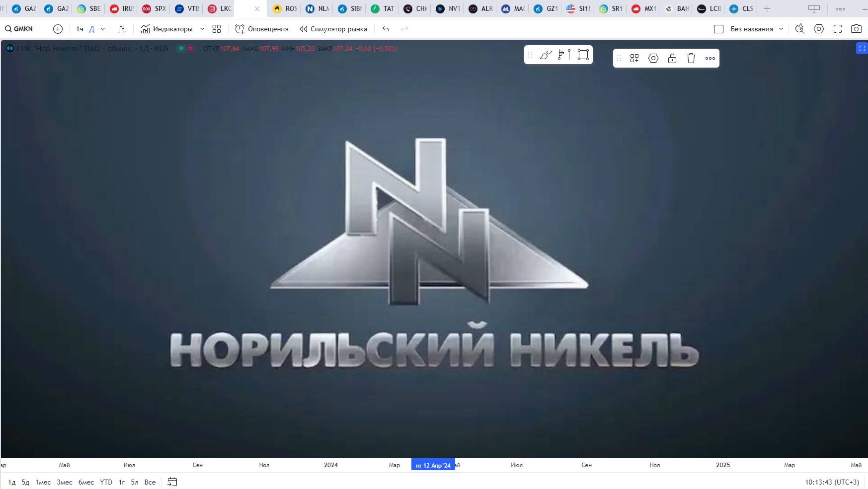Take a chart snapshot with camera icon
The image size is (868, 489).
[856, 29]
